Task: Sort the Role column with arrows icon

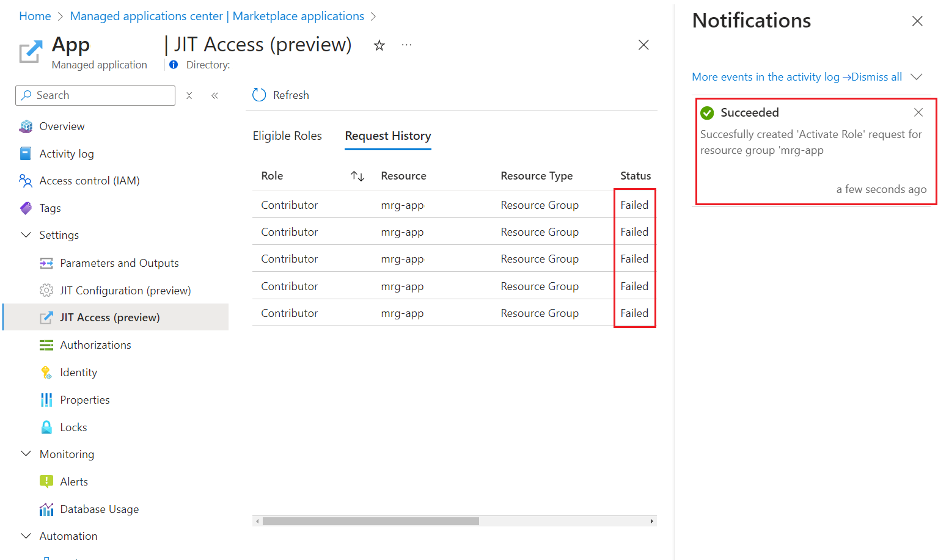Action: click(x=357, y=176)
